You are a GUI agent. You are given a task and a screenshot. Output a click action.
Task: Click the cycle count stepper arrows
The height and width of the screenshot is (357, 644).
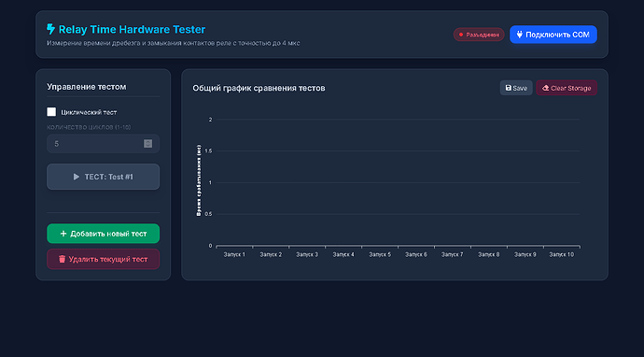point(147,144)
